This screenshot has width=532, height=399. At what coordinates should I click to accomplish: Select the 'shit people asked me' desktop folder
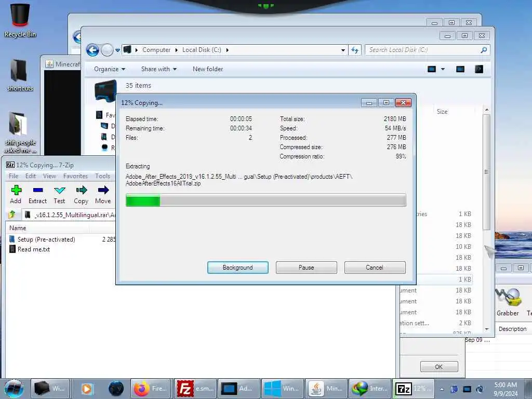(20, 132)
